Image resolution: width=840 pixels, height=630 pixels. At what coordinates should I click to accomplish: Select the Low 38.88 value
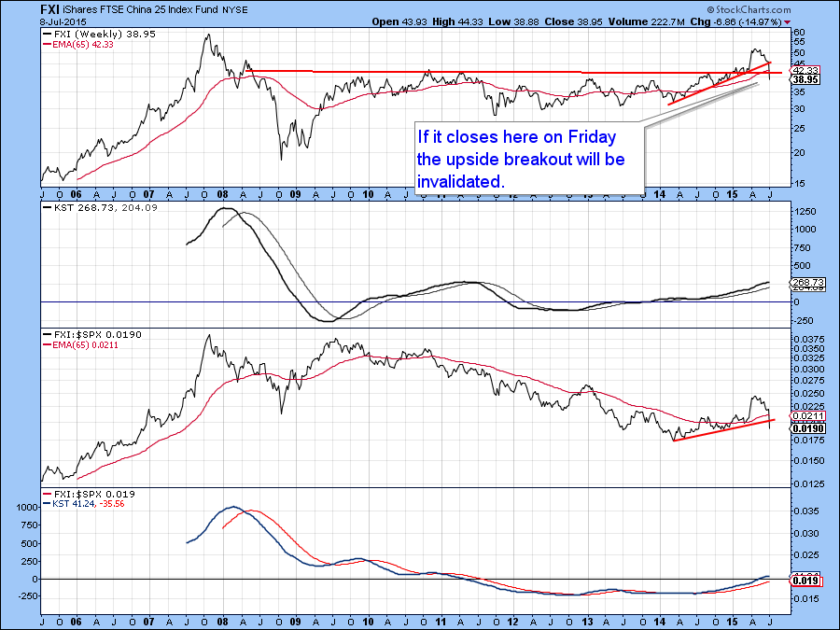pos(513,22)
